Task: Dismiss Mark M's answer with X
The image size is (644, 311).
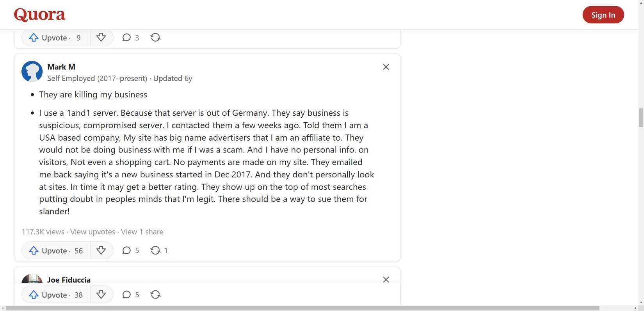Action: (386, 67)
